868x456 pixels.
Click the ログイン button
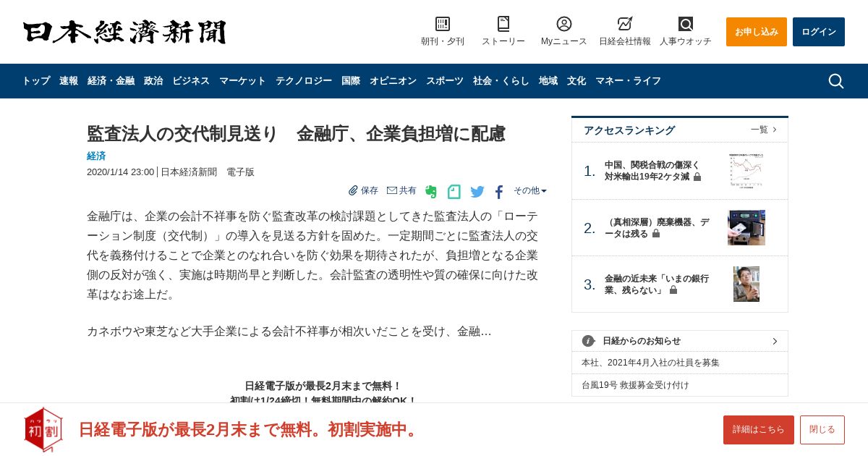[x=819, y=32]
